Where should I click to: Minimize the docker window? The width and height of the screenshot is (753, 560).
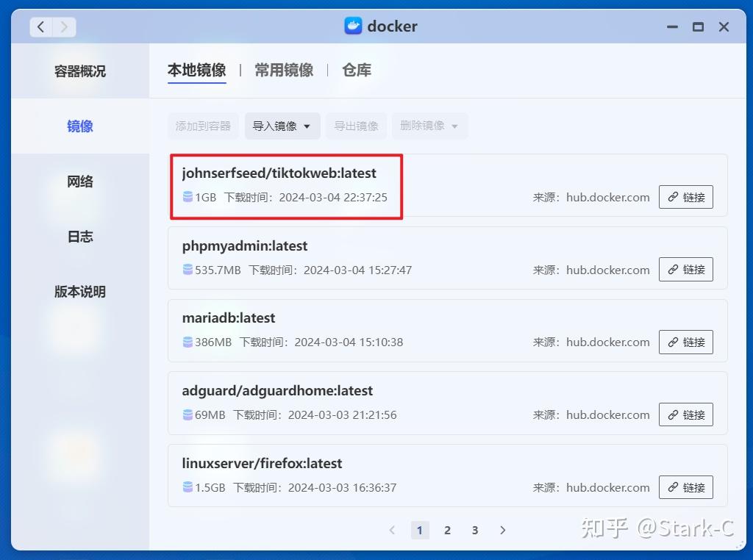click(x=672, y=27)
